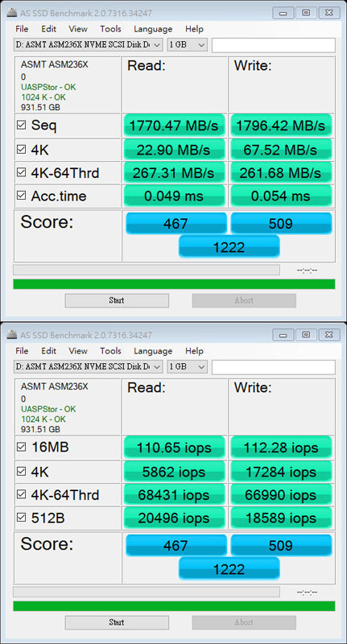347x644 pixels.
Task: Click Start button in bottom window
Action: (x=117, y=622)
